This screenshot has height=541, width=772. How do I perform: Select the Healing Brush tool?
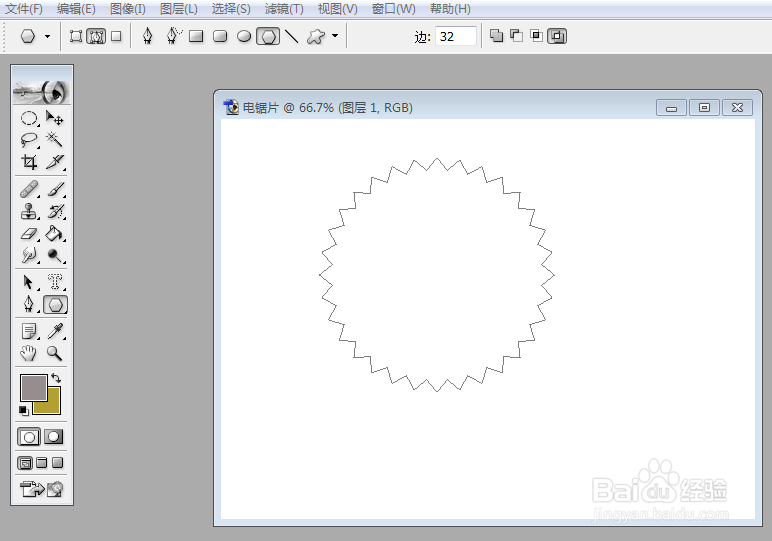pos(29,189)
